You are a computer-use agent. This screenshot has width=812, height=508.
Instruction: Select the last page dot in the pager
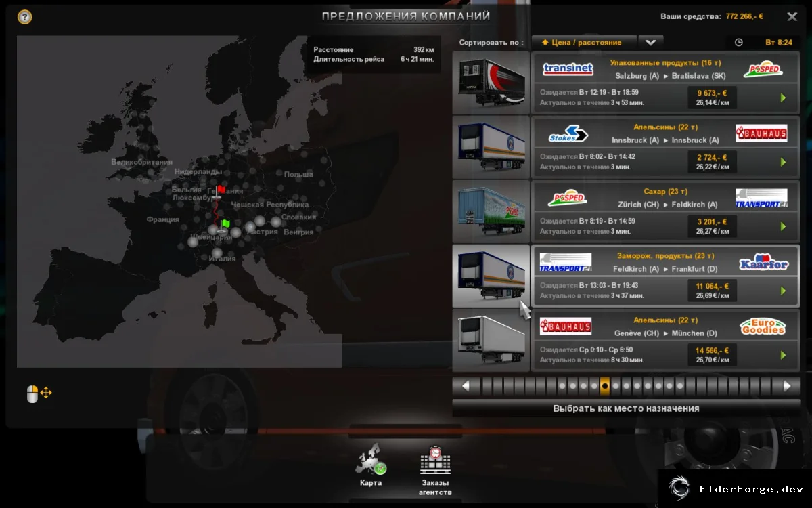tap(680, 386)
